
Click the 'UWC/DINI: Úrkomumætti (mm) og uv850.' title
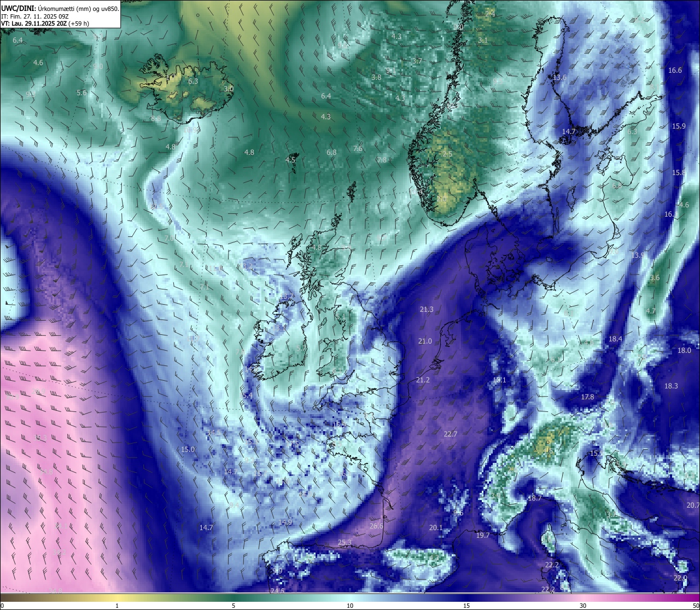(x=60, y=8)
